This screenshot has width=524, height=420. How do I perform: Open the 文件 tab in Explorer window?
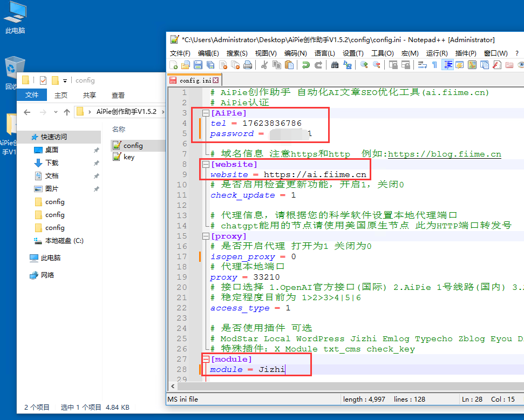click(x=32, y=95)
